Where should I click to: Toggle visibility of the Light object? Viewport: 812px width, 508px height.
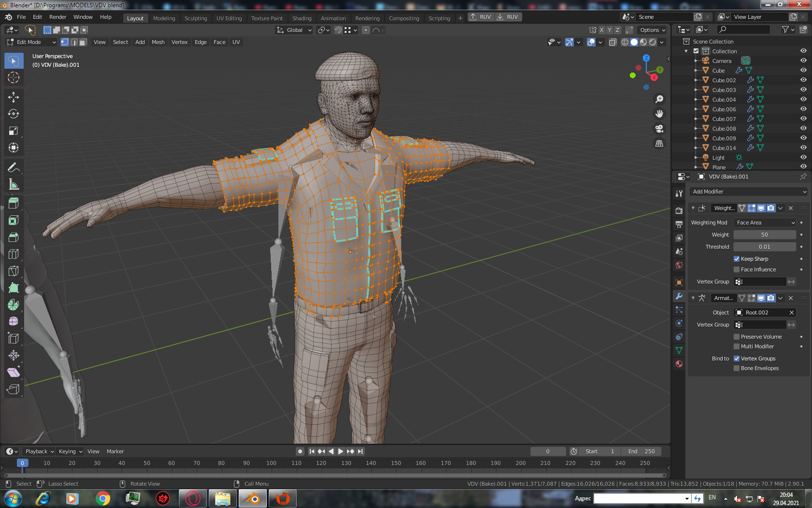click(803, 157)
